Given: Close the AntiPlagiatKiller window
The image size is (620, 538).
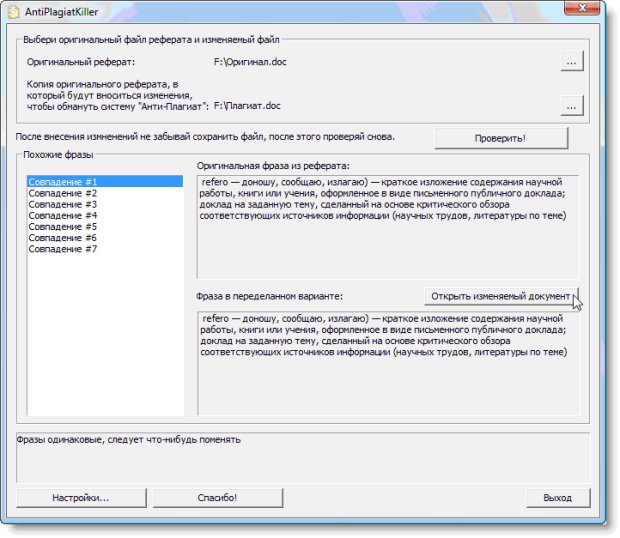Looking at the screenshot, I should tap(582, 8).
